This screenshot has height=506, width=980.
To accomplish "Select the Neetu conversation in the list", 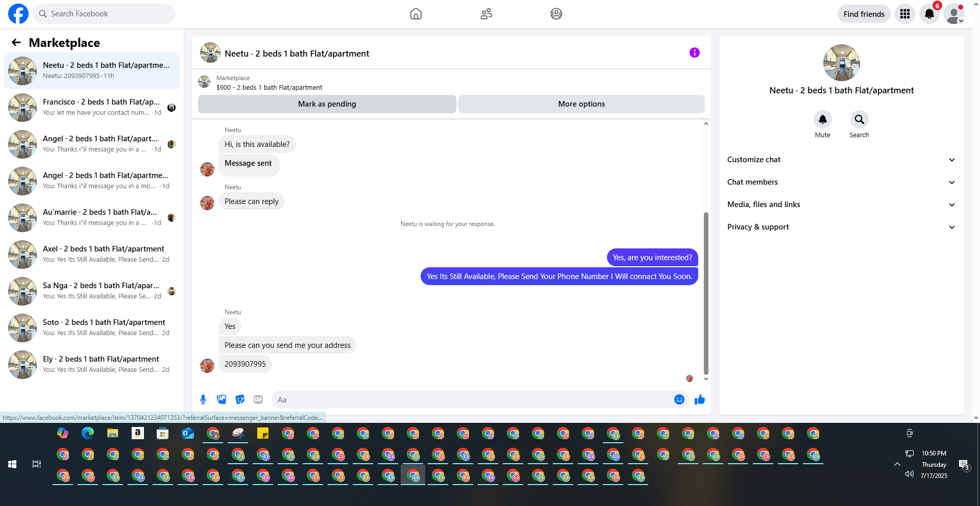I will coord(92,71).
